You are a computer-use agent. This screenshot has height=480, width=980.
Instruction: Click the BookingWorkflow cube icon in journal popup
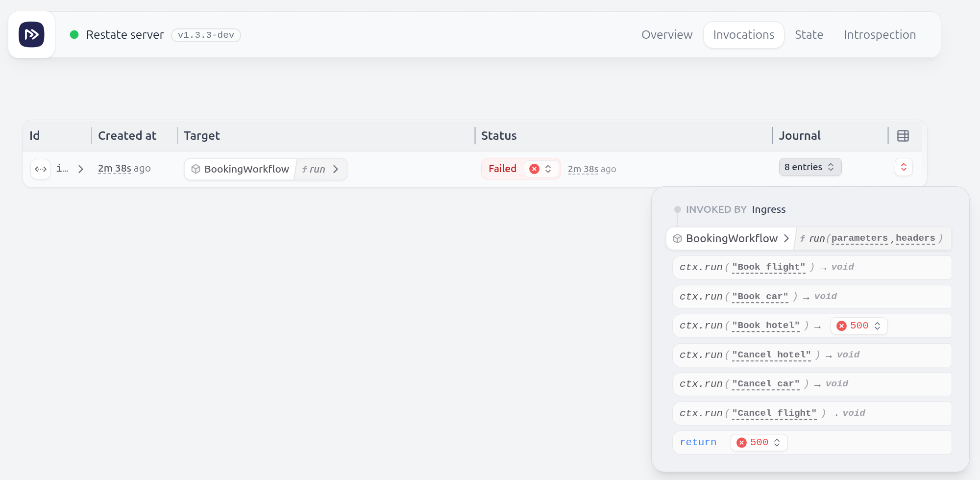click(x=677, y=238)
